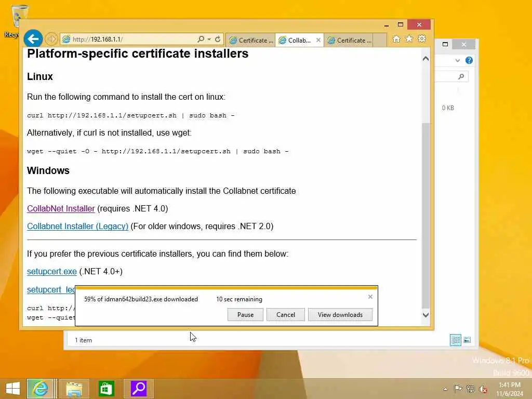Switch to the first Certificate tab
This screenshot has height=399, width=532.
(250, 40)
